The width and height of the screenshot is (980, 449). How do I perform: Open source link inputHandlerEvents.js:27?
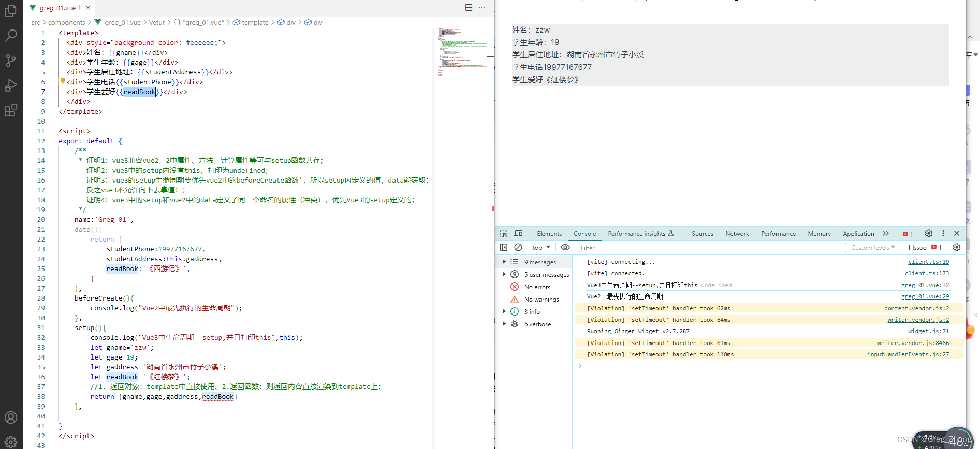click(908, 354)
